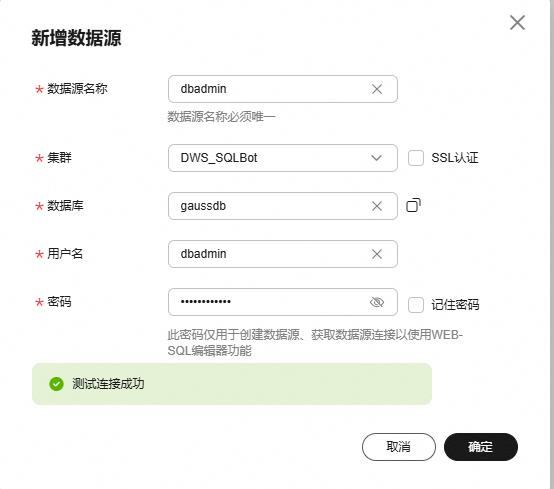Click the SSL认证 label text
This screenshot has width=554, height=489.
pyautogui.click(x=455, y=158)
